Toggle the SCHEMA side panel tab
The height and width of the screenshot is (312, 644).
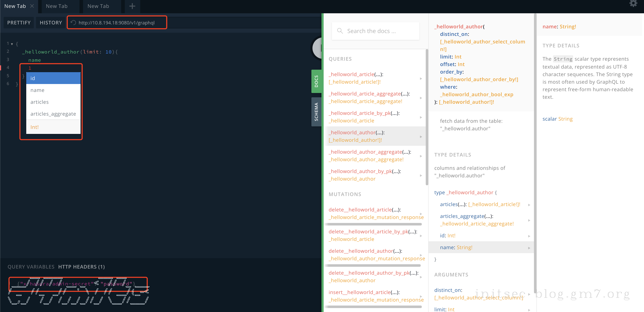point(316,112)
